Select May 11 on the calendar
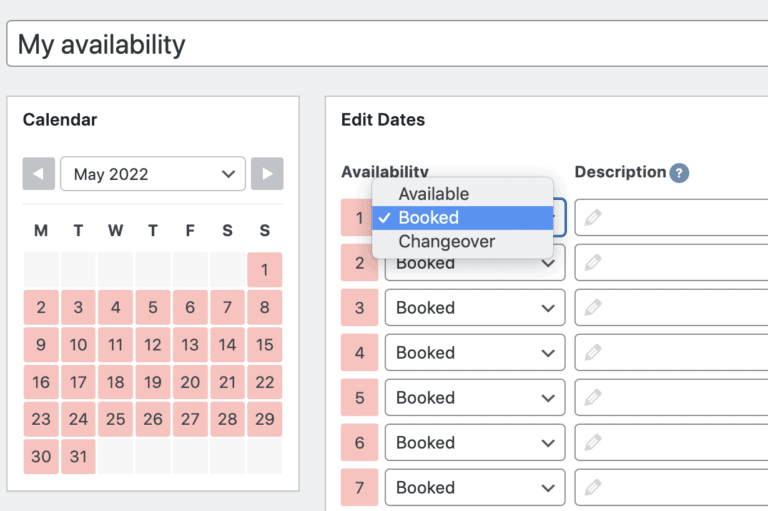 [x=116, y=344]
